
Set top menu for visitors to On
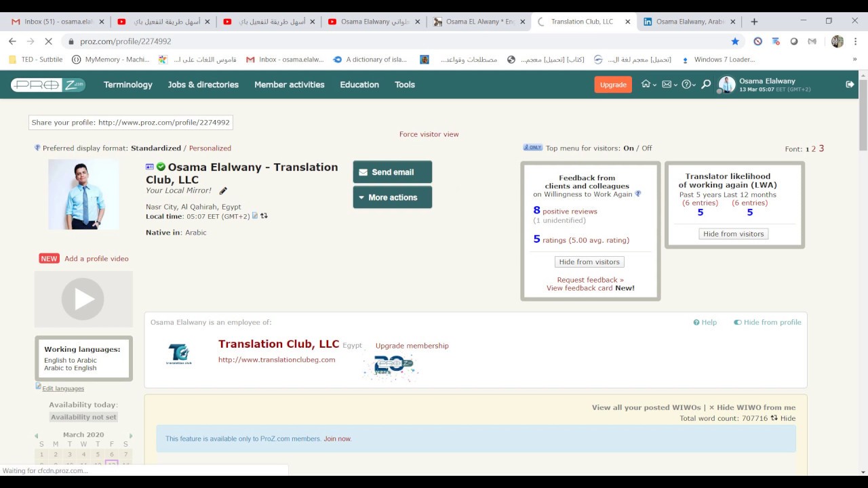coord(629,148)
